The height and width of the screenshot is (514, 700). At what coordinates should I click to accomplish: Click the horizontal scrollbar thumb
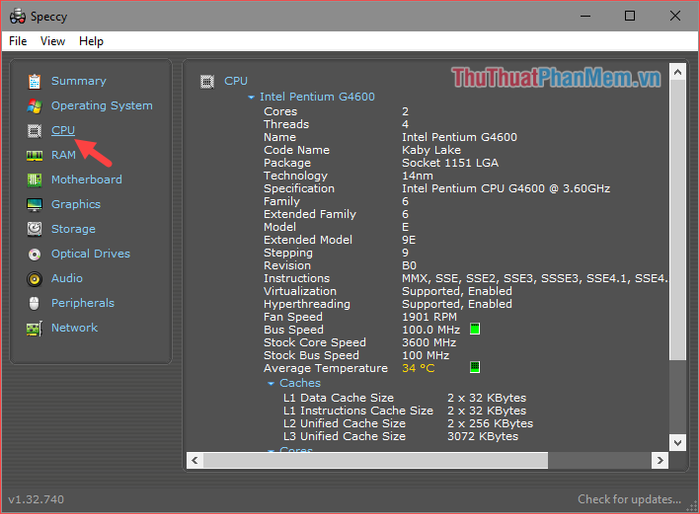(376, 460)
